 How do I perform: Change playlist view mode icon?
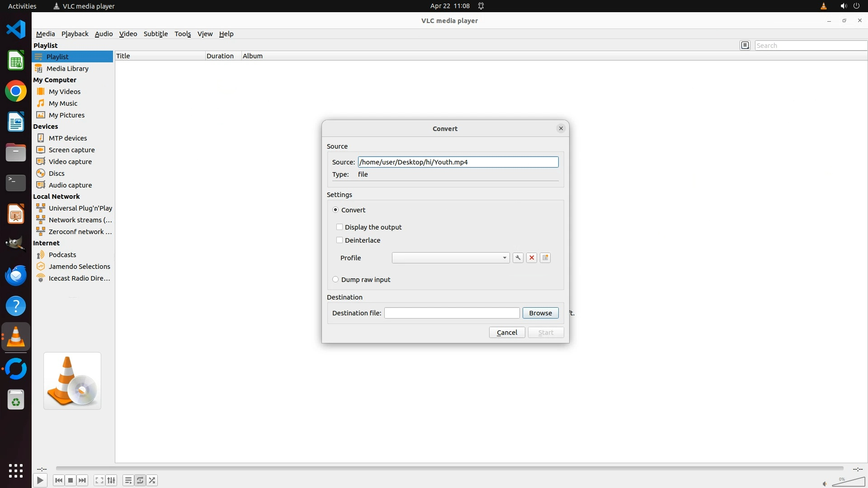pos(745,45)
